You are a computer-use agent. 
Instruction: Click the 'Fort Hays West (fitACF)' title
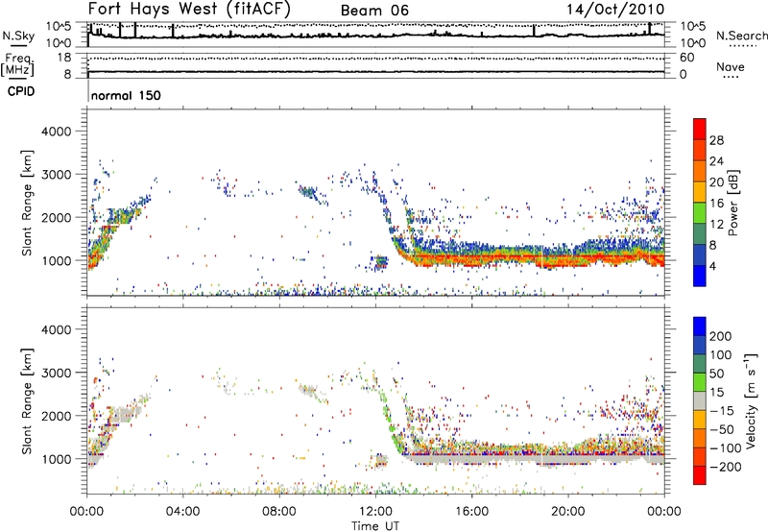coord(189,9)
